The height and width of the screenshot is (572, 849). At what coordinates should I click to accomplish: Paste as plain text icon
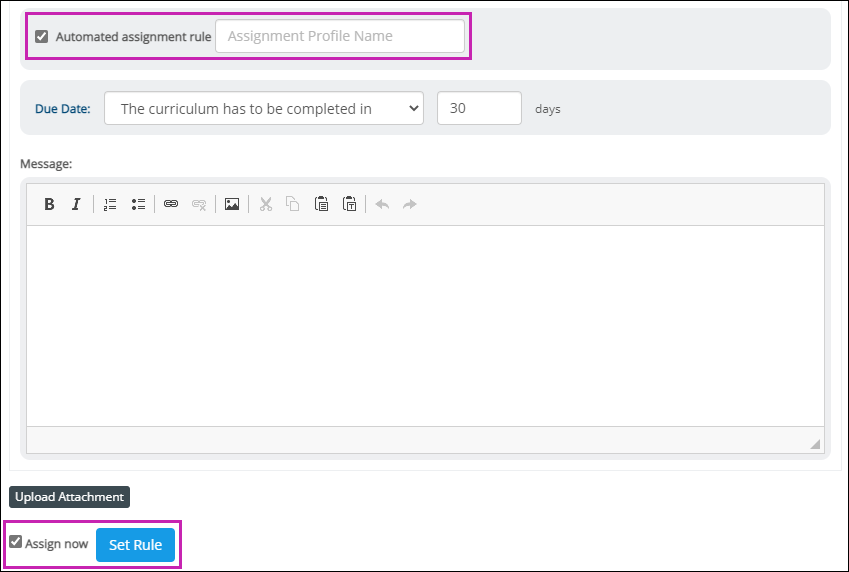tap(349, 204)
